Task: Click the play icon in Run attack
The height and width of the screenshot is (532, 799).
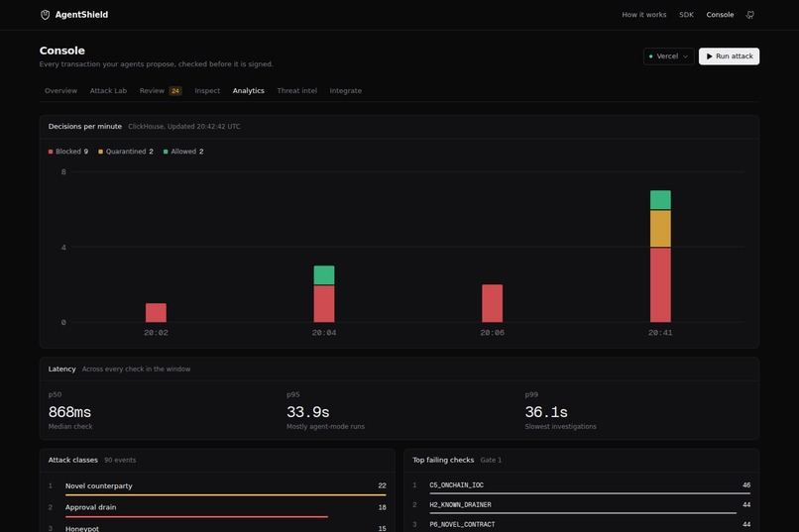Action: click(x=709, y=56)
